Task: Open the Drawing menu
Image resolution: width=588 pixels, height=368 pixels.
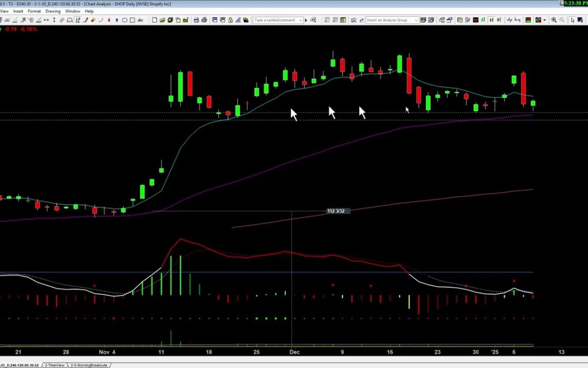Action: tap(53, 11)
